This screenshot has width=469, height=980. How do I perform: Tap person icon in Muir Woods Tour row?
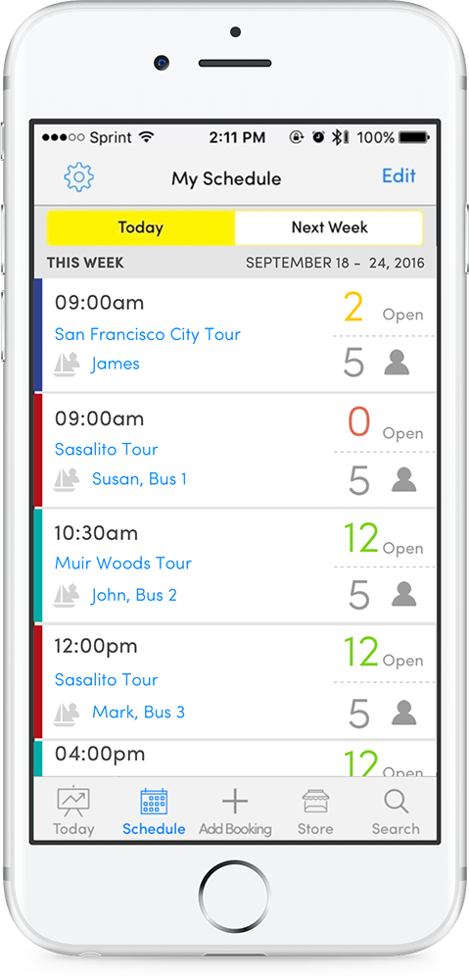[x=404, y=594]
